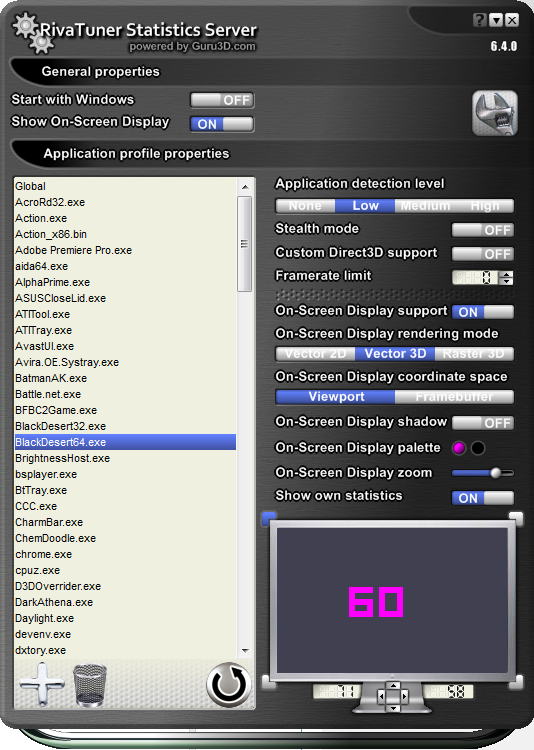Choose Vector 3D rendering mode
The height and width of the screenshot is (750, 534).
click(x=395, y=353)
